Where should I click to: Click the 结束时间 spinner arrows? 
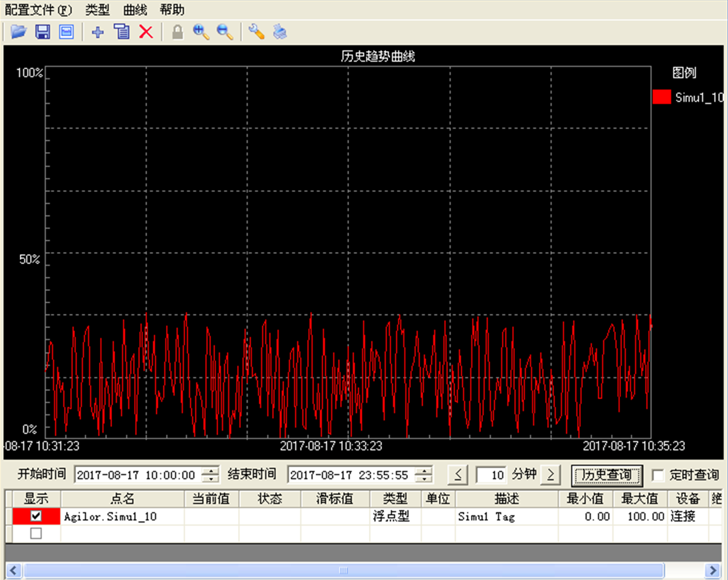(x=424, y=475)
